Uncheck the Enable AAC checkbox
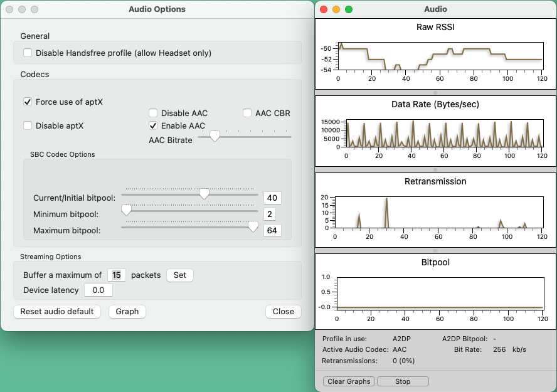The height and width of the screenshot is (392, 557). [153, 125]
